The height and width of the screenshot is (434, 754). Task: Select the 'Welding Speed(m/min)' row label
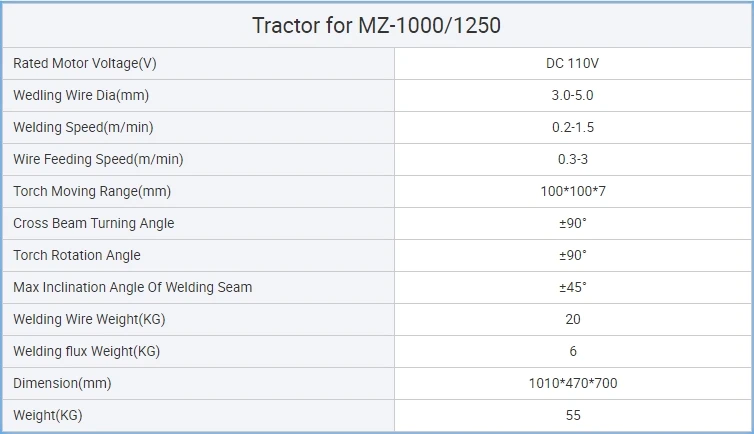click(x=83, y=127)
